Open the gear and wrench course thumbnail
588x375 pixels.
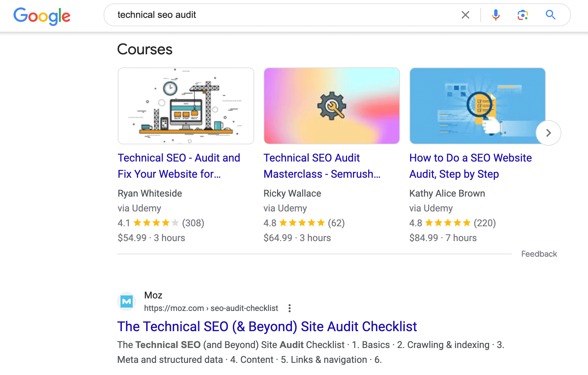click(x=331, y=106)
